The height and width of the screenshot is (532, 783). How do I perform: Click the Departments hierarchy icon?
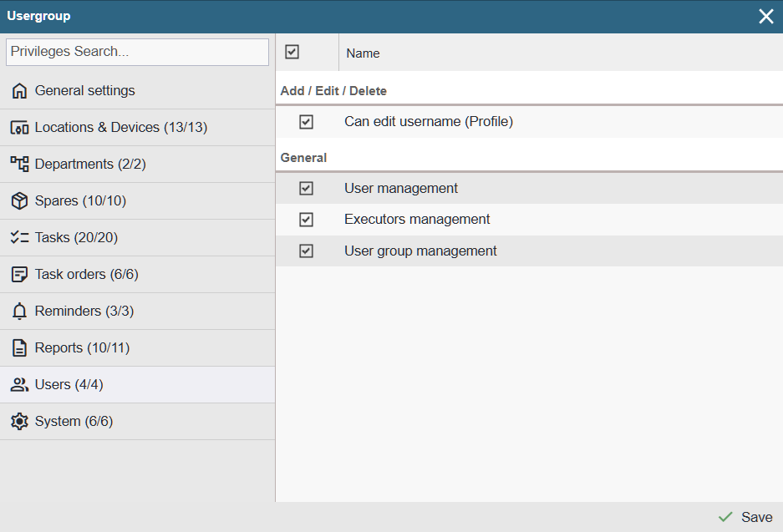point(19,165)
